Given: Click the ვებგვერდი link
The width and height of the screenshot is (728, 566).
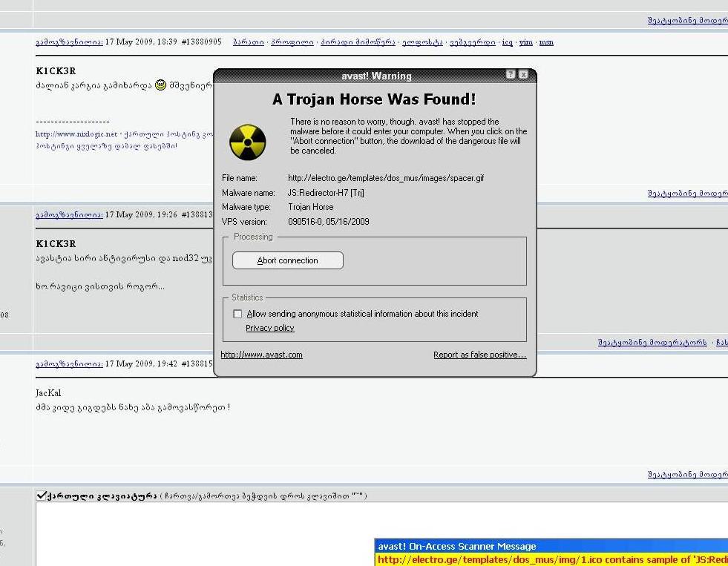Looking at the screenshot, I should (473, 42).
